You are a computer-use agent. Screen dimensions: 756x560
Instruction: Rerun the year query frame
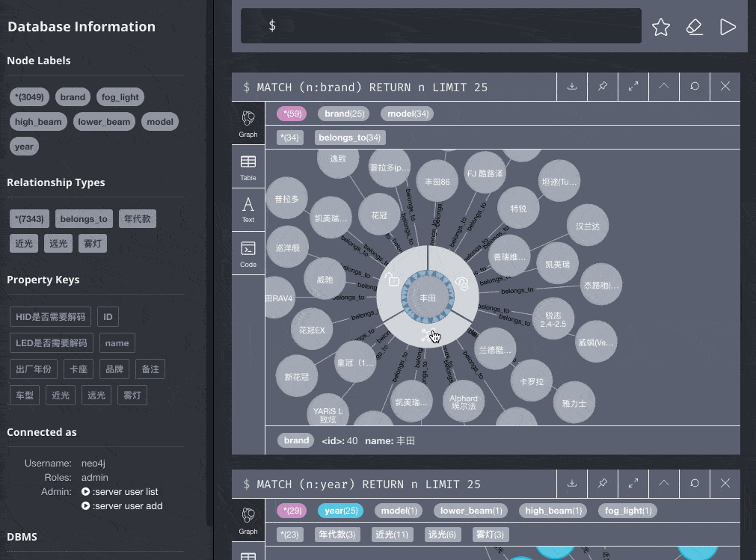(x=694, y=484)
